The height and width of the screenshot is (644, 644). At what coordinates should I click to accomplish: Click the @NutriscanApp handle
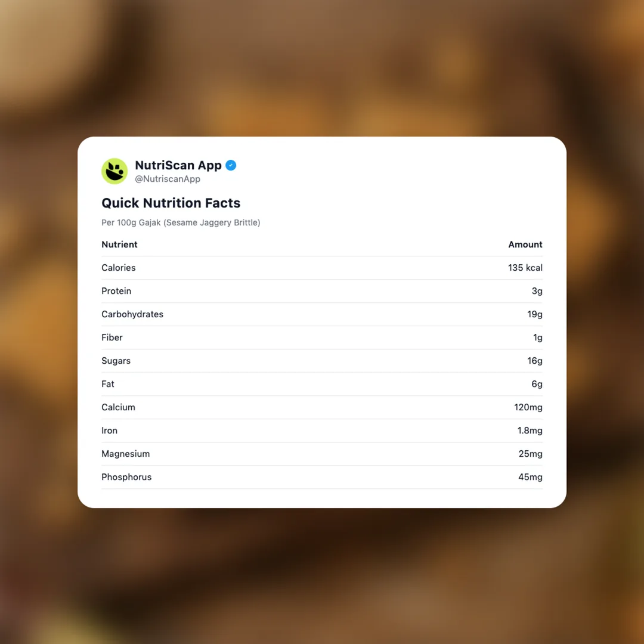click(x=168, y=179)
